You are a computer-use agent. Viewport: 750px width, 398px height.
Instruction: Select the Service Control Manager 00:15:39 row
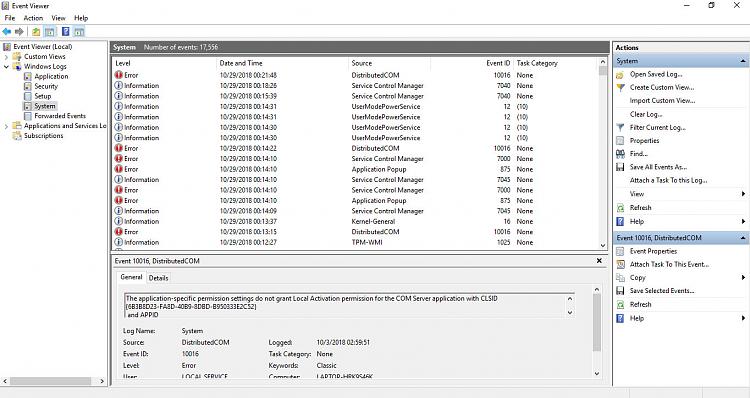355,96
